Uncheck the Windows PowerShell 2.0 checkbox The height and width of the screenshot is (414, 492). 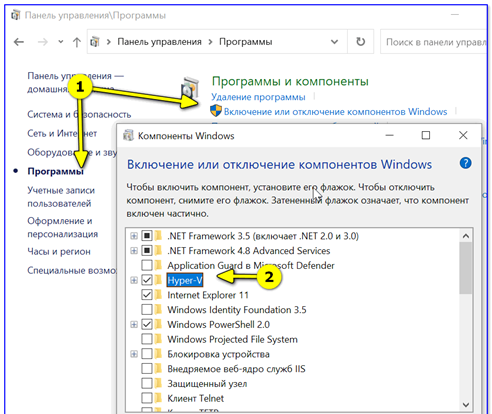147,324
